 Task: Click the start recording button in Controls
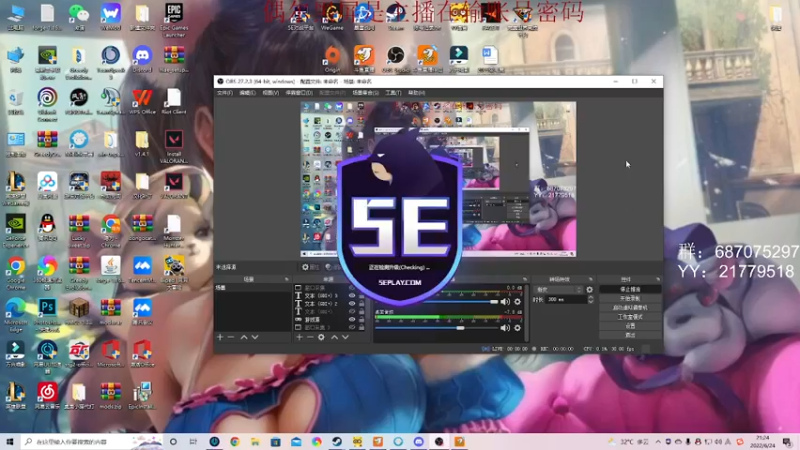tap(630, 298)
